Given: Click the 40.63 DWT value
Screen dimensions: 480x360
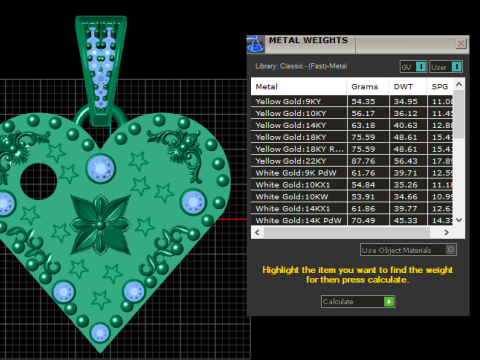Looking at the screenshot, I should click(405, 125).
